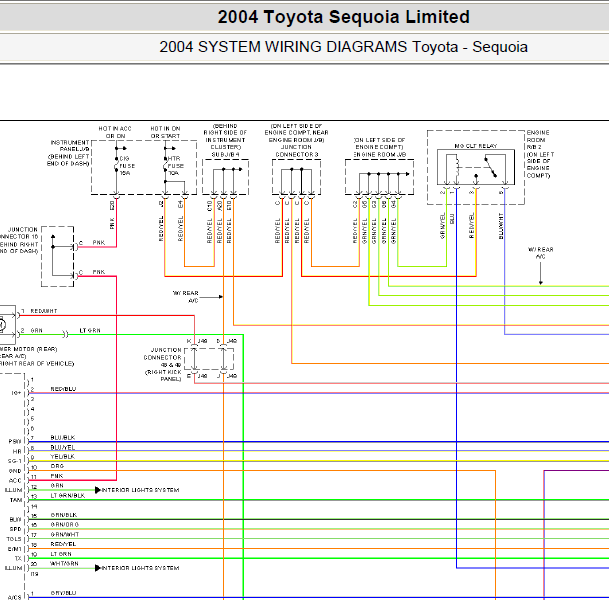The height and width of the screenshot is (600, 609).
Task: Click the blower motor symbol at left edge
Action: 2,324
